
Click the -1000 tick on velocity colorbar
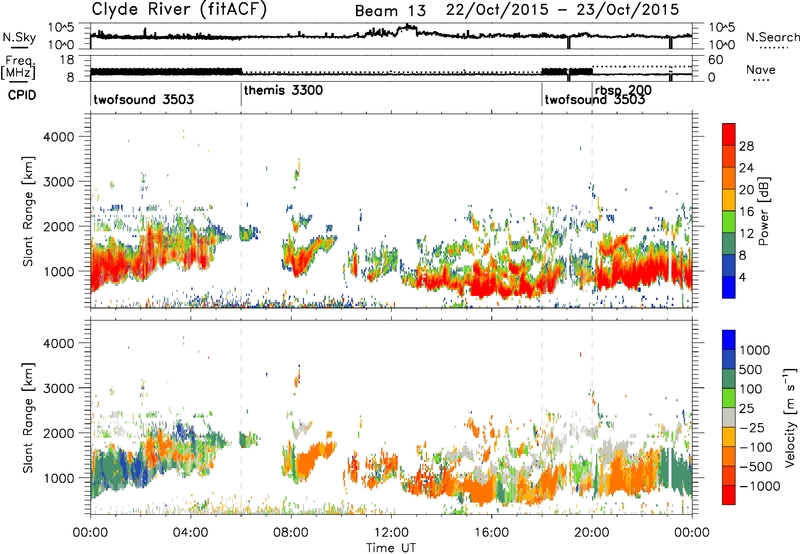point(760,486)
